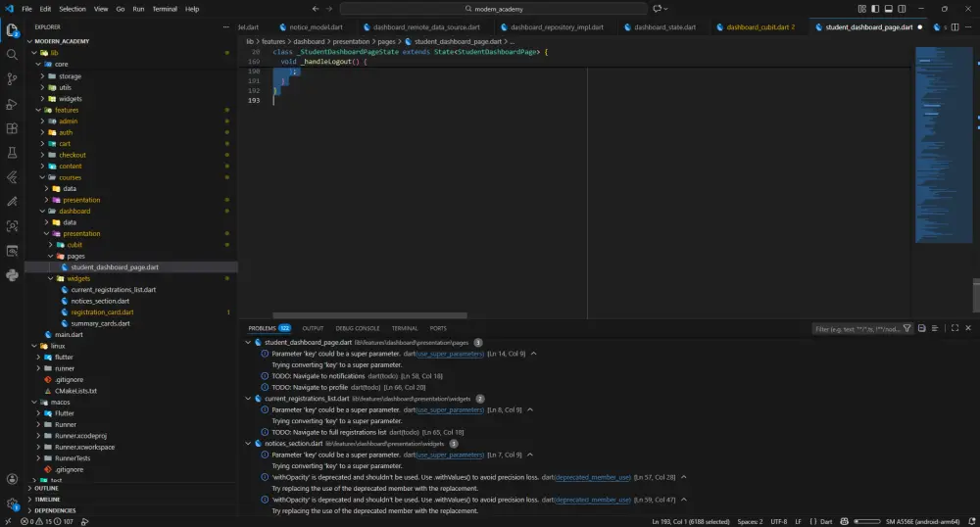Click the Customize Layout icon
This screenshot has width=980, height=527.
(861, 9)
